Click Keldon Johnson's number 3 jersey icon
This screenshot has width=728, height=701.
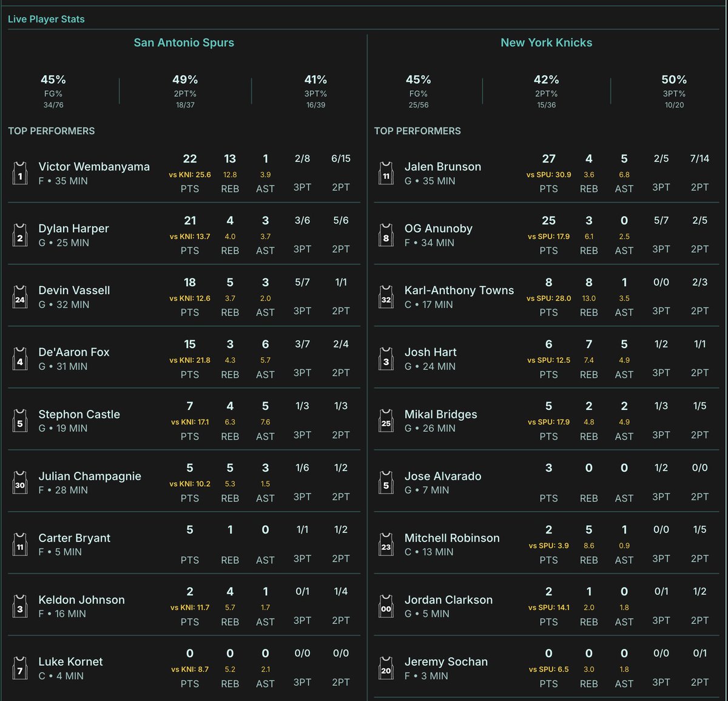pyautogui.click(x=20, y=606)
